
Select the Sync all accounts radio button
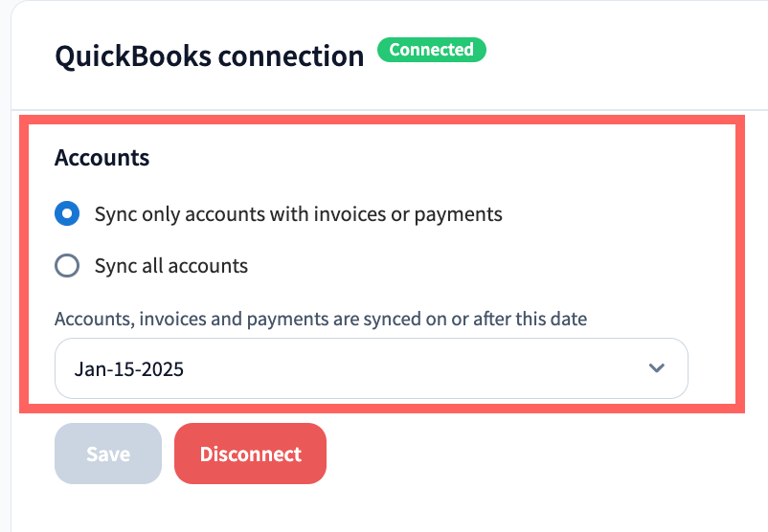point(67,266)
